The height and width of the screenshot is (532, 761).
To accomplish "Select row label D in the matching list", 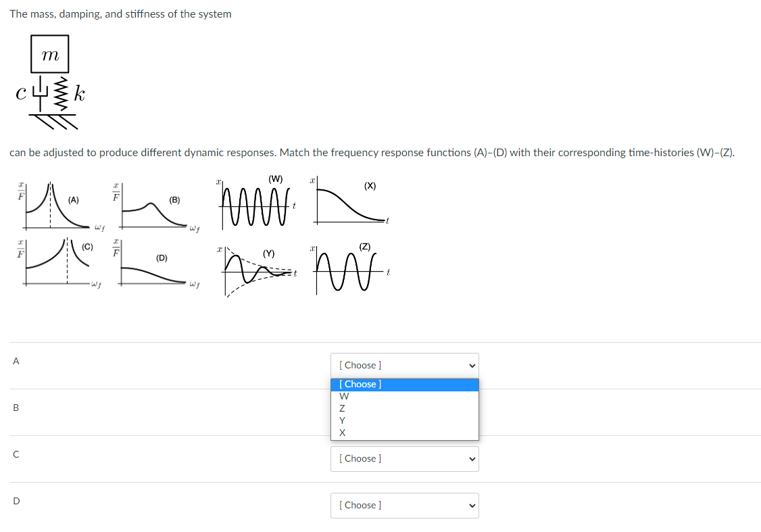I will (16, 501).
